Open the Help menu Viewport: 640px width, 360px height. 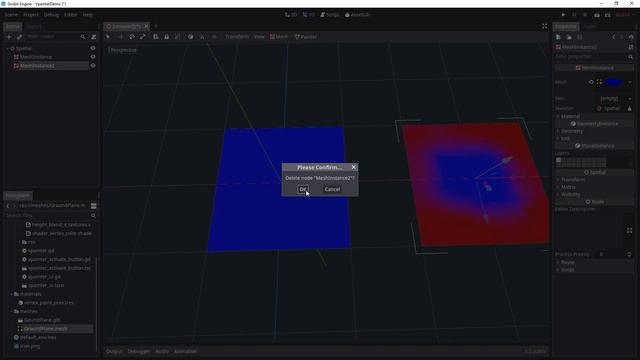pos(88,14)
